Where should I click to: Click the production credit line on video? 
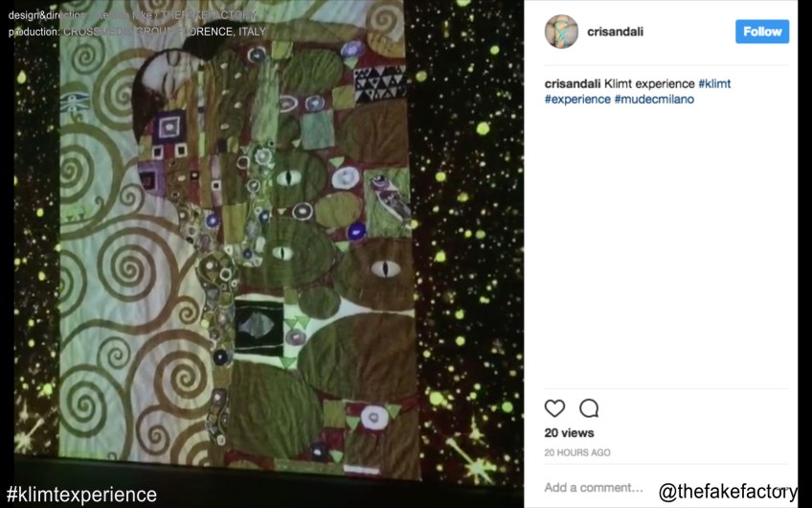137,32
